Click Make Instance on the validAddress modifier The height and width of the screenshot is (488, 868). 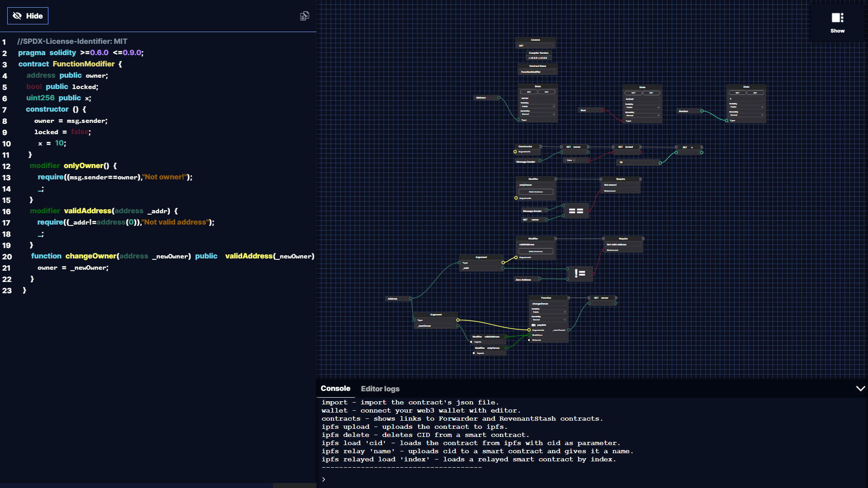pos(536,251)
